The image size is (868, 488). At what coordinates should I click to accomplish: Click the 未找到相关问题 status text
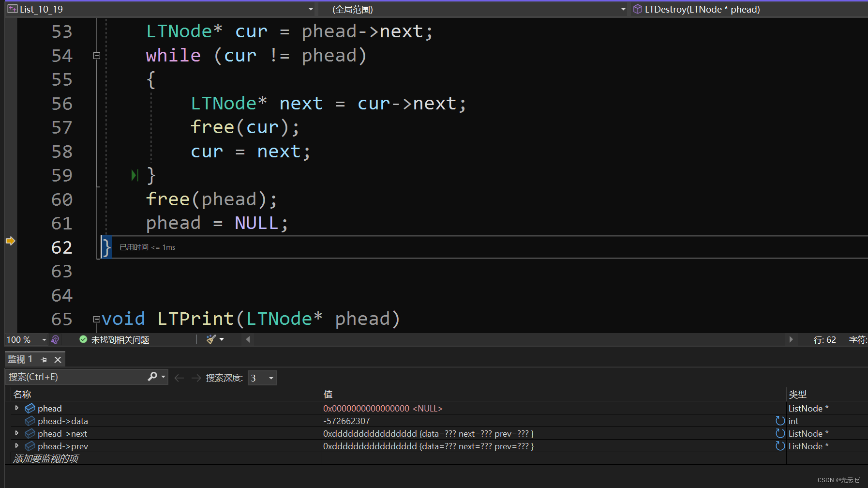tap(120, 340)
